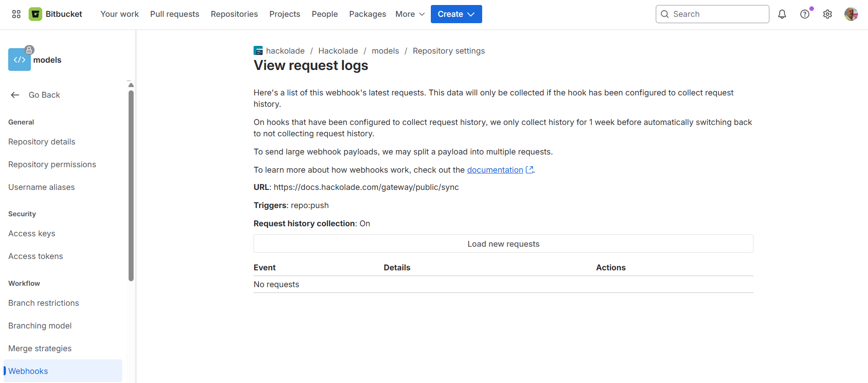868x383 pixels.
Task: Click Load new requests button
Action: click(504, 244)
